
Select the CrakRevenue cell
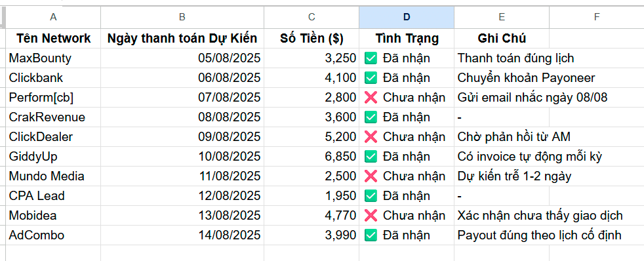click(53, 117)
